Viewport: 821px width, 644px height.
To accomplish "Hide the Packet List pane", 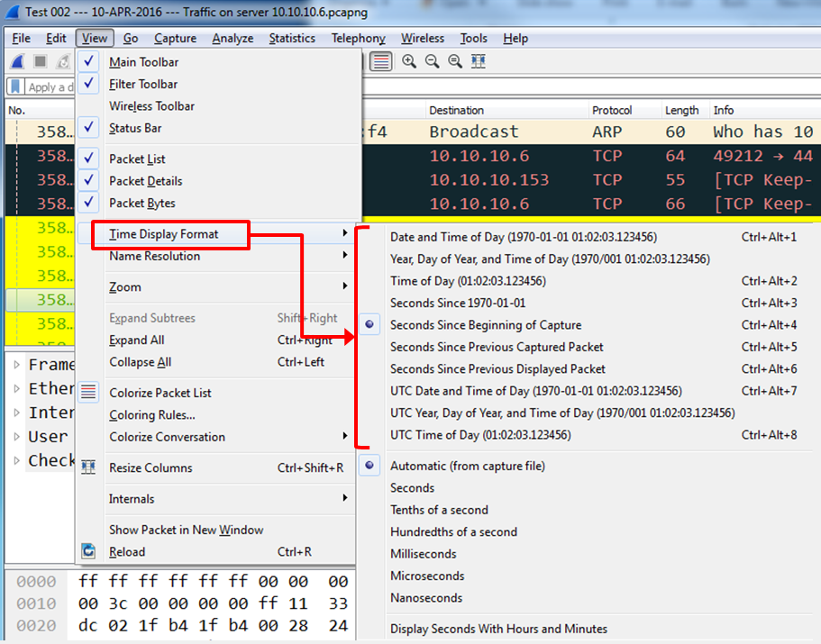I will [x=88, y=159].
